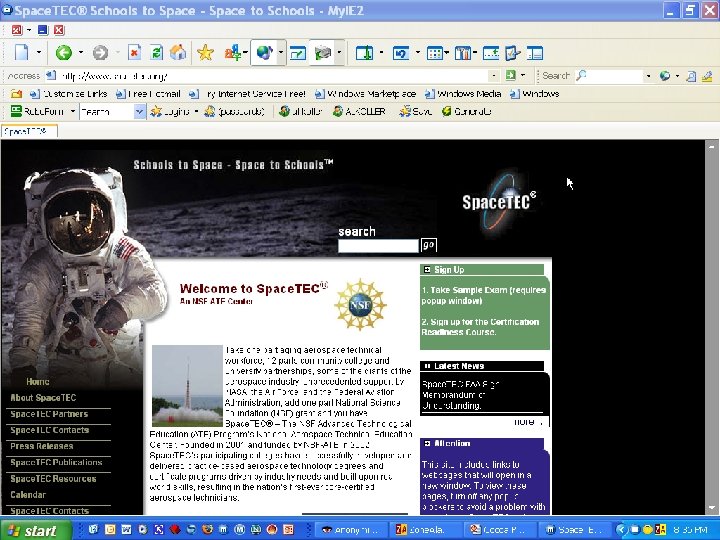The height and width of the screenshot is (540, 720).
Task: Open the SpaceTEC Publications nav link
Action: (56, 462)
